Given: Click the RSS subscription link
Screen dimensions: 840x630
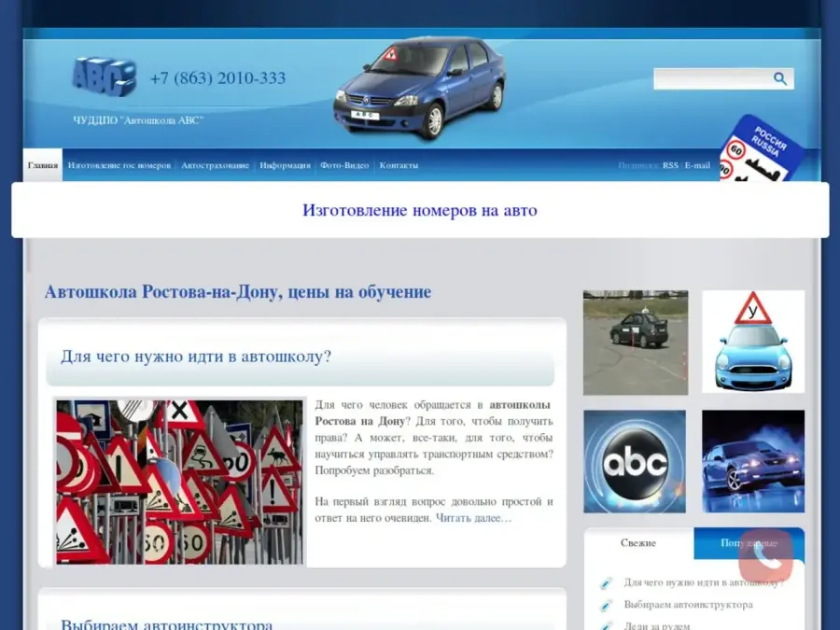Looking at the screenshot, I should point(670,165).
